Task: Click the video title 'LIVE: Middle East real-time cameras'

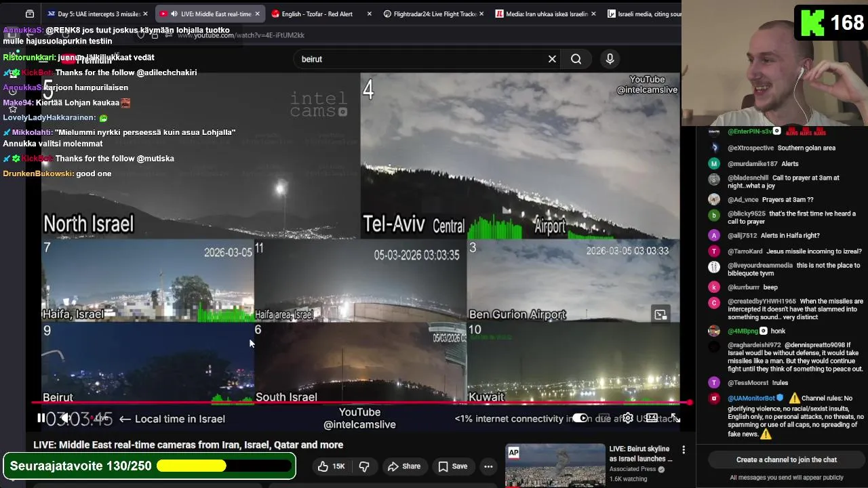Action: (189, 445)
